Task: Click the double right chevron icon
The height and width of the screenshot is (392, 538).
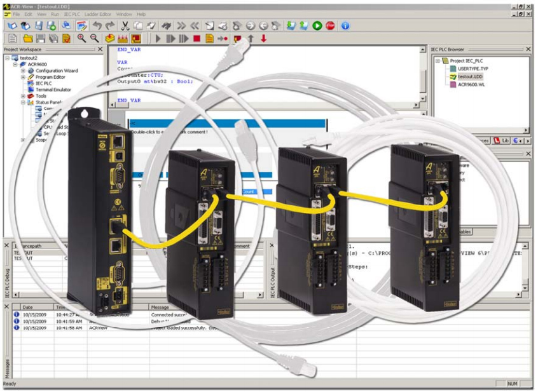Action: [181, 25]
